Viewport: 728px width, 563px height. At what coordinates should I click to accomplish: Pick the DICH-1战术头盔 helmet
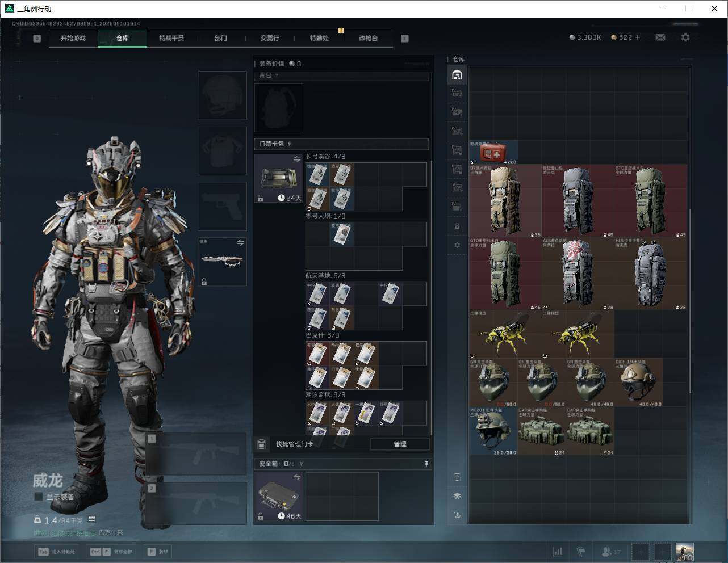pos(639,383)
